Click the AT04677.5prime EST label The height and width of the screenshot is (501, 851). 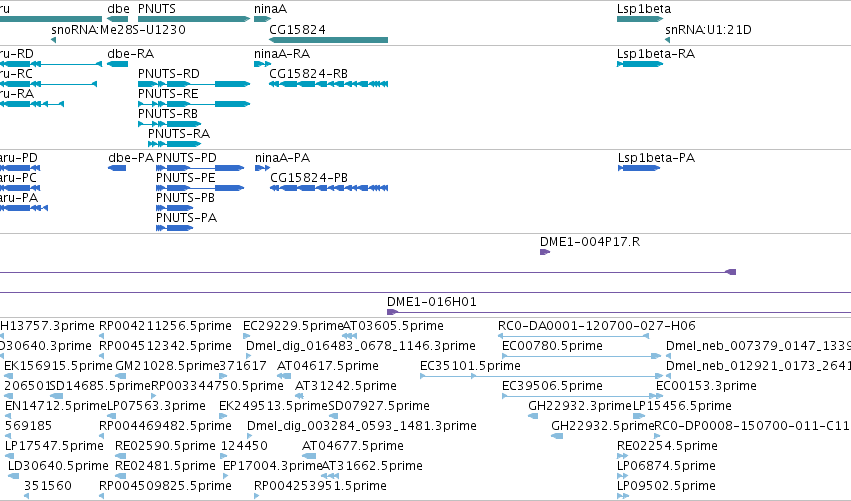tap(353, 446)
